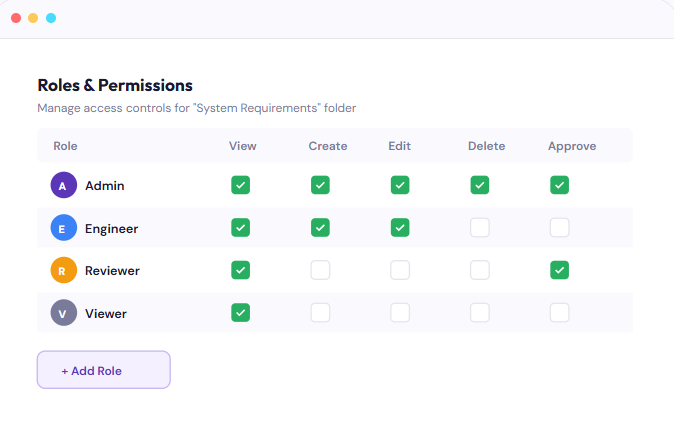
Task: Uncheck Engineer's Edit permission
Action: 400,228
